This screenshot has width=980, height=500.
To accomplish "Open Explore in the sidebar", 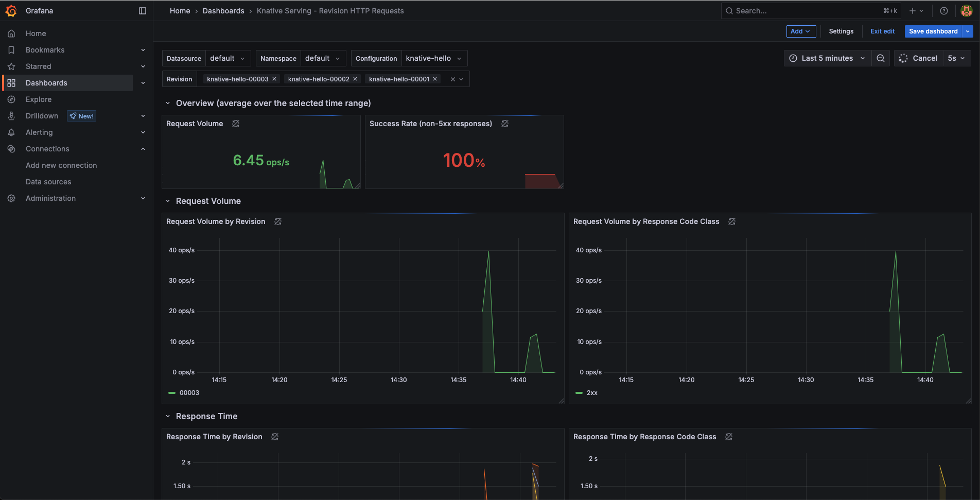I will (39, 99).
